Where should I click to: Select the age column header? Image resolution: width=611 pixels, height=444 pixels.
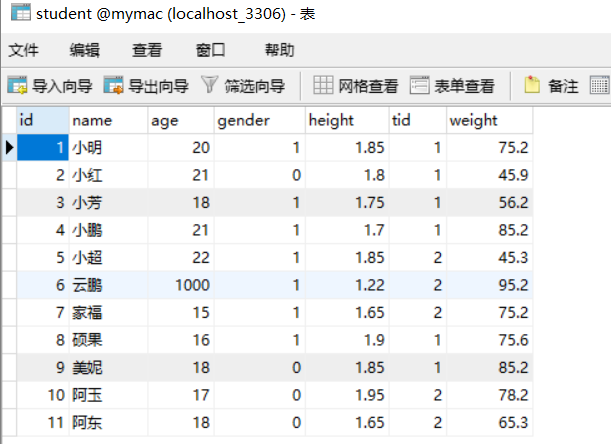pyautogui.click(x=181, y=120)
